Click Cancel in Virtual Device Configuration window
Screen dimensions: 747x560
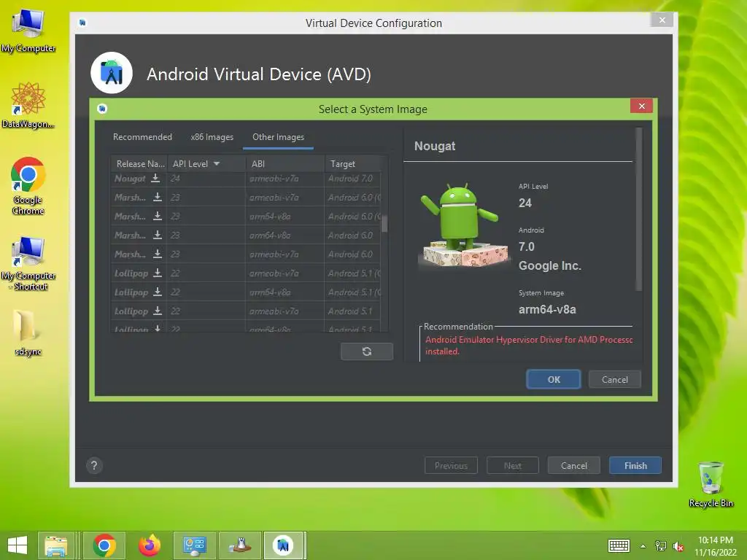click(x=573, y=466)
